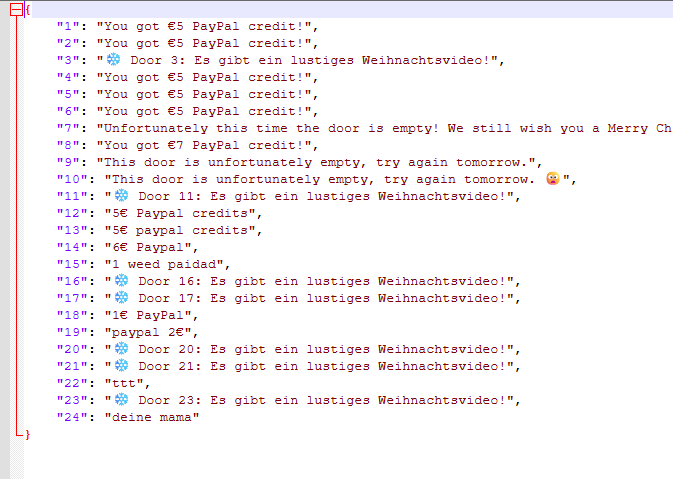Click the closing curly brace
The image size is (673, 479).
28,435
